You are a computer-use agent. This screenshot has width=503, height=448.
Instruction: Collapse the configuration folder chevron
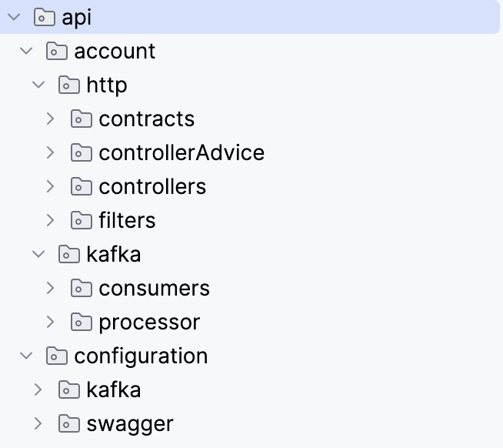coord(26,356)
